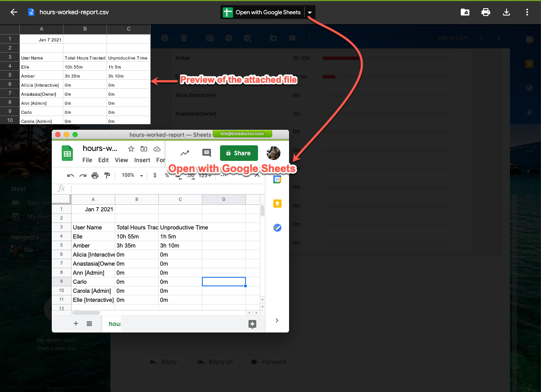Go to the newer email in Gmail
The width and height of the screenshot is (541, 392).
point(481,38)
